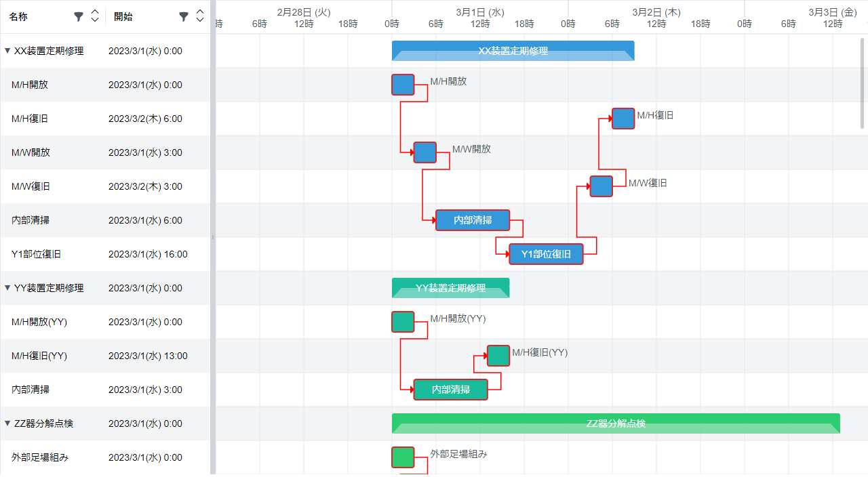Click the M/W開放 milestone marker

[x=425, y=152]
